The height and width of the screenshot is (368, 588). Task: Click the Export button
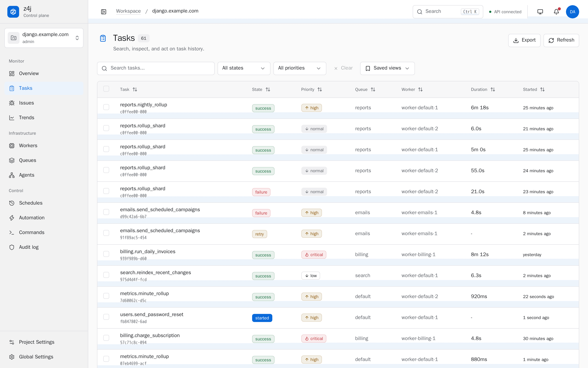pyautogui.click(x=524, y=40)
